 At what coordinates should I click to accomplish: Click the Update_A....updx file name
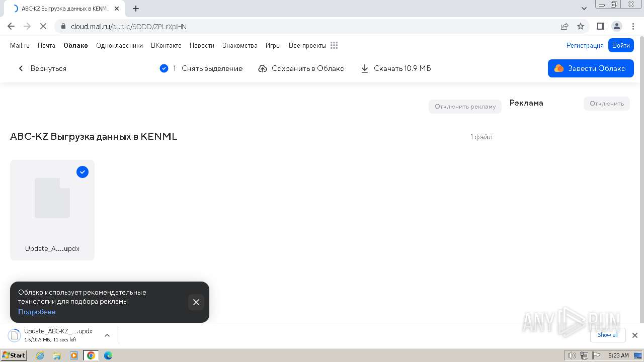click(52, 249)
